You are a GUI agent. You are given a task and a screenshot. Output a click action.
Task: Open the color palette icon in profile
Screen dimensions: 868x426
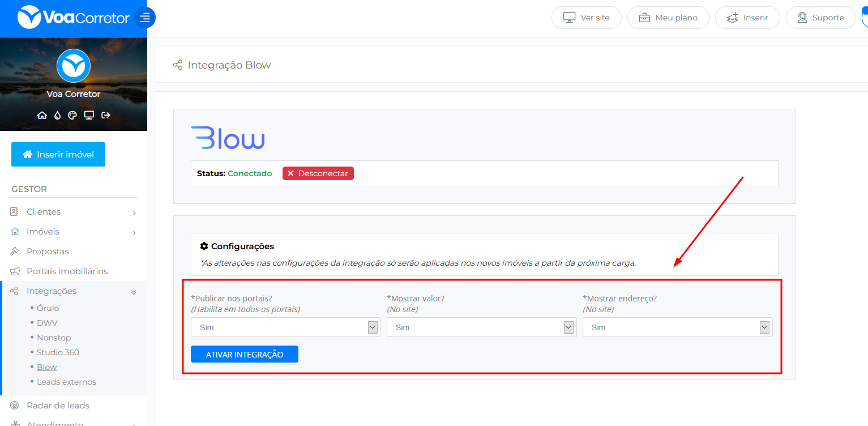click(x=72, y=116)
